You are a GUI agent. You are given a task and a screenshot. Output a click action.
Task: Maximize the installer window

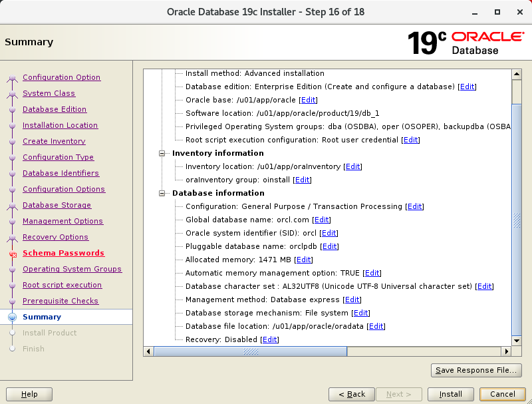[x=497, y=12]
